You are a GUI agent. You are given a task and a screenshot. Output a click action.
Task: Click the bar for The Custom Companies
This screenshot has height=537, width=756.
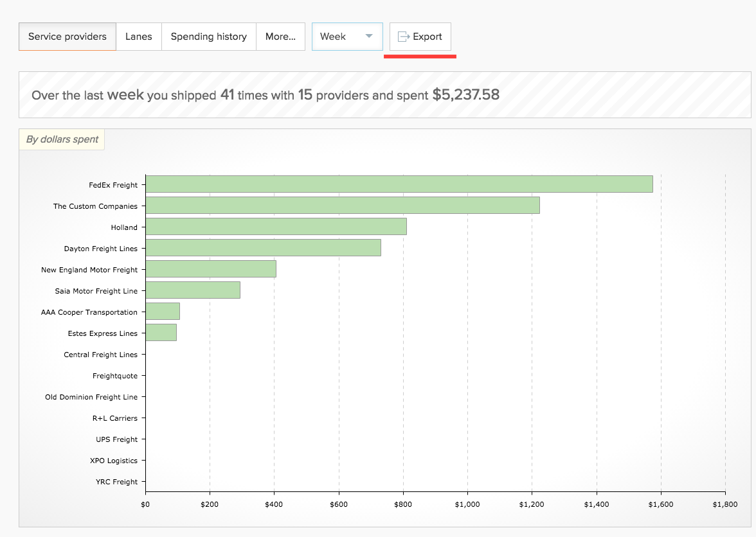click(x=343, y=205)
